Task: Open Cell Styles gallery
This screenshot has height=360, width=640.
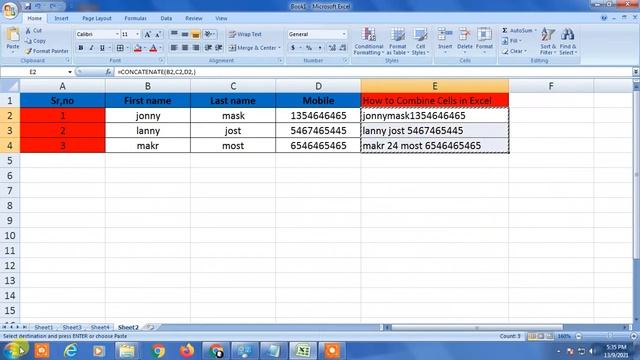Action: (420, 41)
